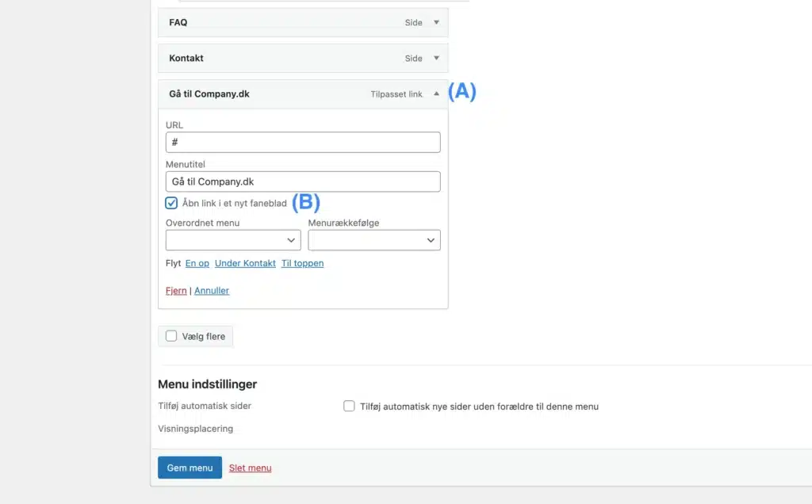Enable Tilføj automatisk nye sider checkbox
The image size is (812, 504).
pos(349,406)
